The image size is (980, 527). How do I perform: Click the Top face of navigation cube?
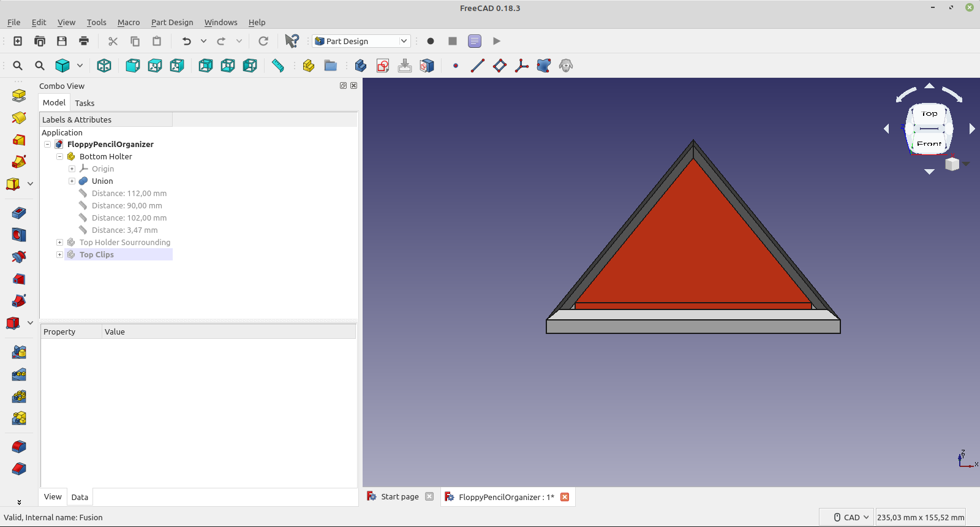click(x=929, y=114)
